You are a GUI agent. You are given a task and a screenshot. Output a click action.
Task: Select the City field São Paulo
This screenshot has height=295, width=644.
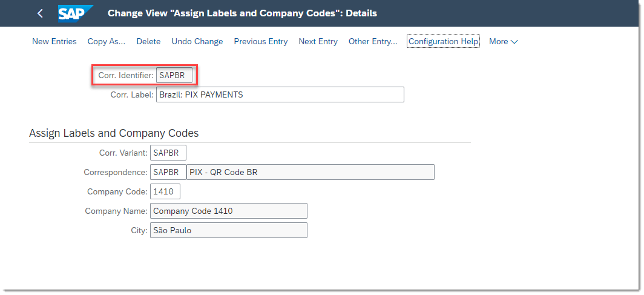229,230
